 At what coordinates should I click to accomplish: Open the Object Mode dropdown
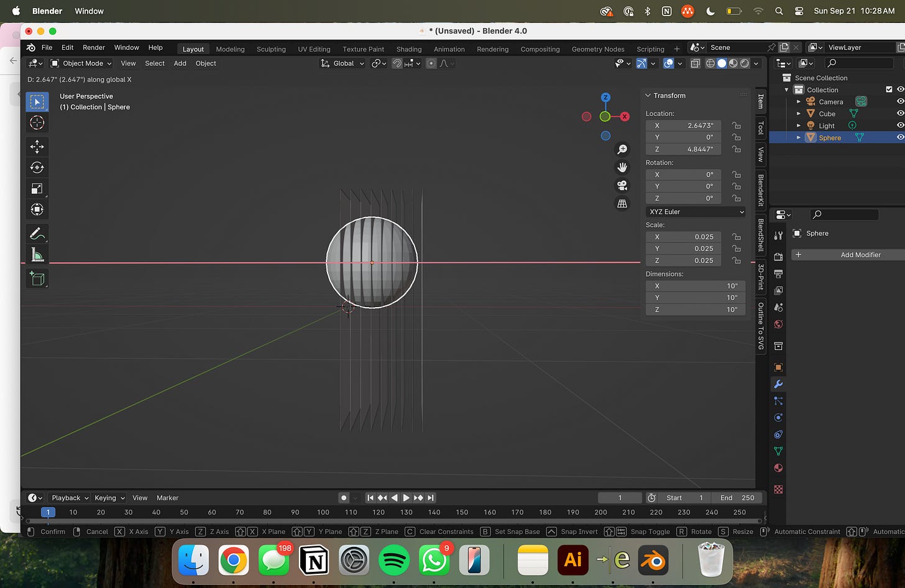coord(81,63)
